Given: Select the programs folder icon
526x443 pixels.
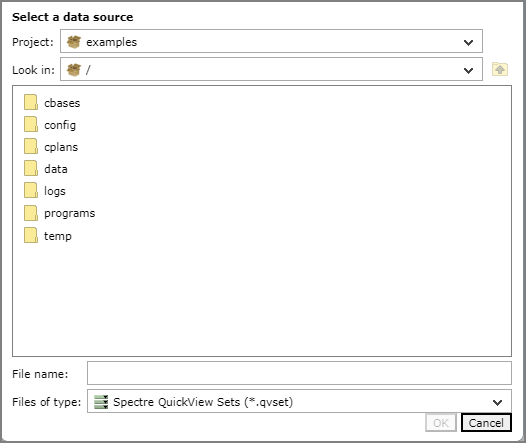Looking at the screenshot, I should (31, 213).
